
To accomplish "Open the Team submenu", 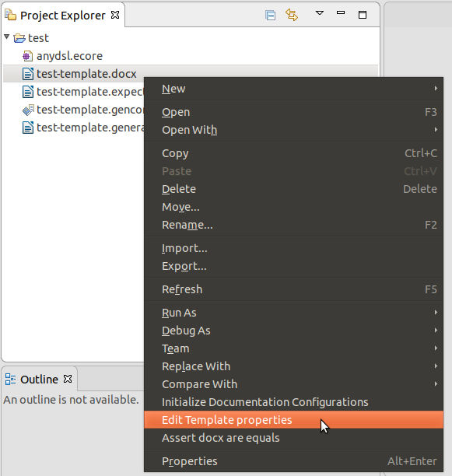I will tap(293, 348).
